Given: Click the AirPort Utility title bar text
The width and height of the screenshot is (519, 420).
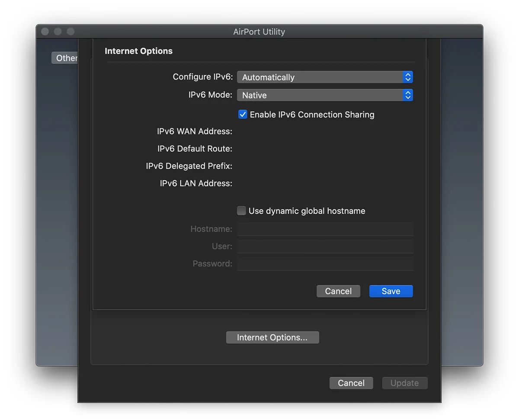Looking at the screenshot, I should (259, 32).
